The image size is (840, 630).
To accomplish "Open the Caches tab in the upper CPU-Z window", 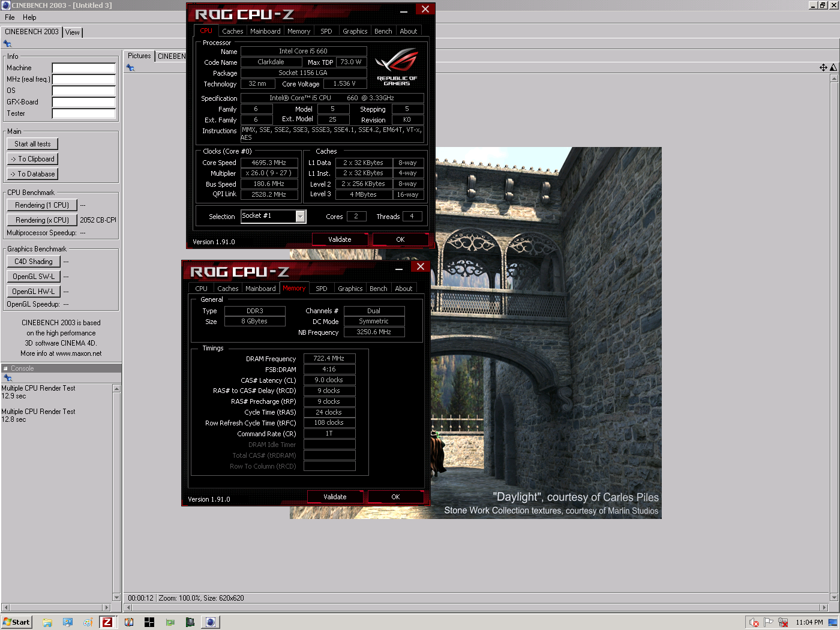I will click(233, 31).
